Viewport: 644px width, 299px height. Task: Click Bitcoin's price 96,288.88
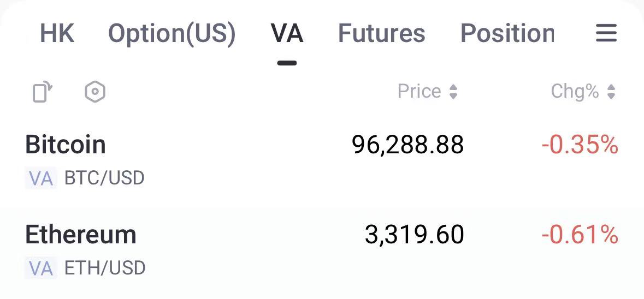coord(407,145)
